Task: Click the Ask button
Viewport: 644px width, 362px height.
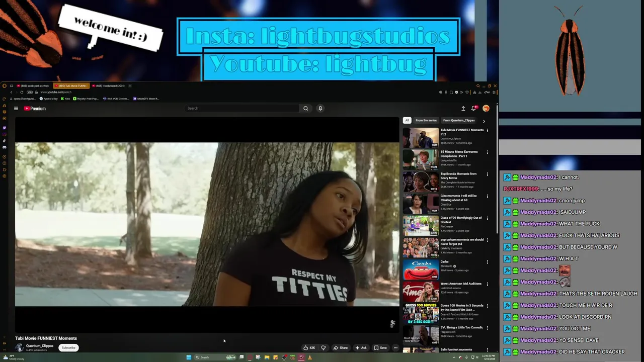Action: pyautogui.click(x=361, y=347)
